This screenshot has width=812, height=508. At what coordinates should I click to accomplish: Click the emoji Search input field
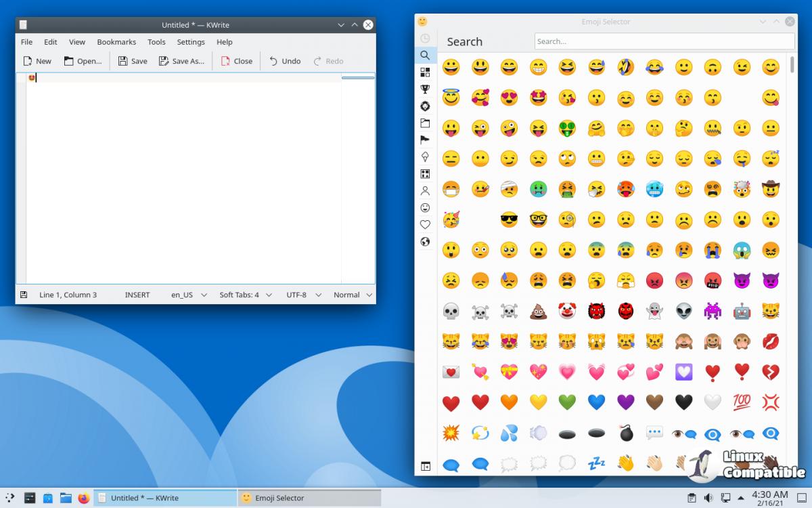point(664,41)
